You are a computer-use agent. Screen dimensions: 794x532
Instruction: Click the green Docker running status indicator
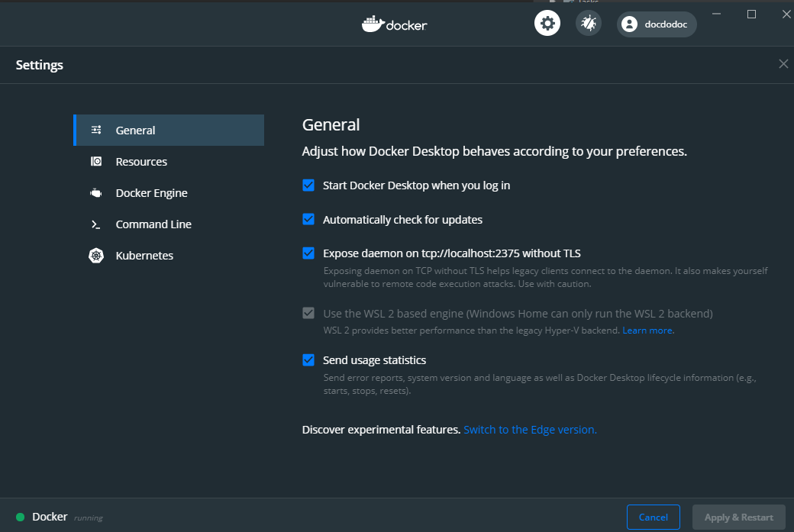point(21,517)
